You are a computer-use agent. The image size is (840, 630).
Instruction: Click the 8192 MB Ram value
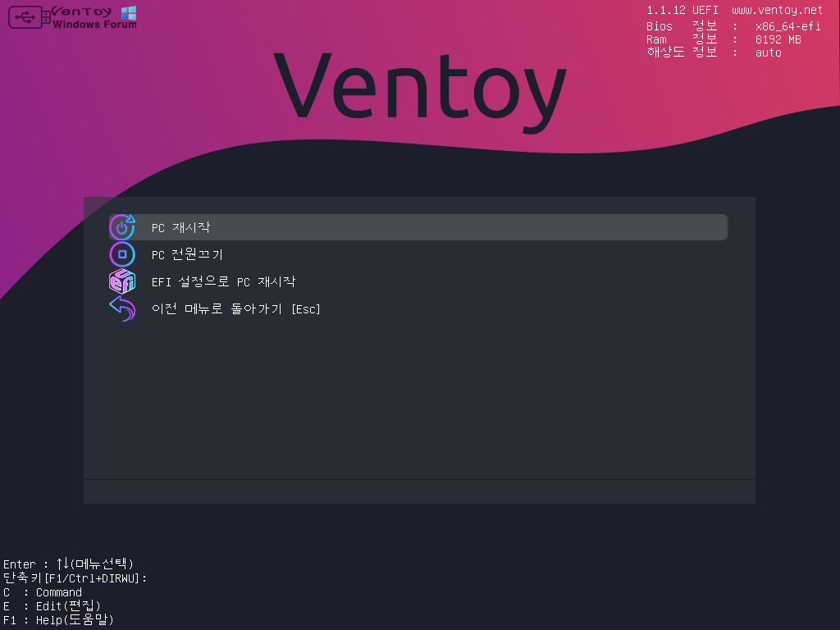[x=778, y=39]
